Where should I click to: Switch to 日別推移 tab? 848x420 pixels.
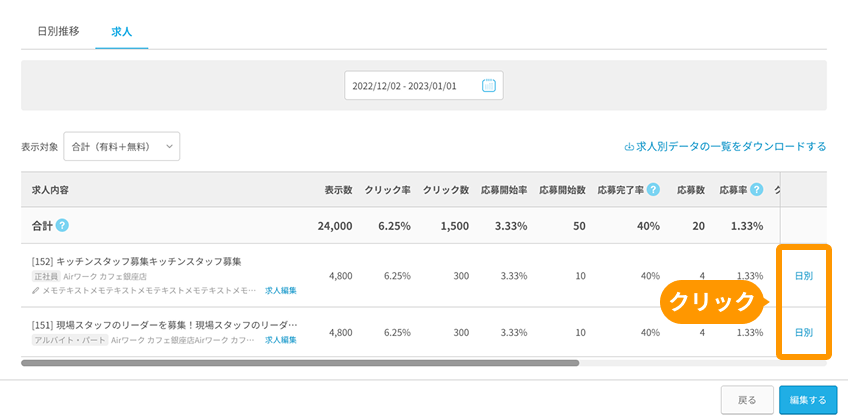(x=58, y=31)
